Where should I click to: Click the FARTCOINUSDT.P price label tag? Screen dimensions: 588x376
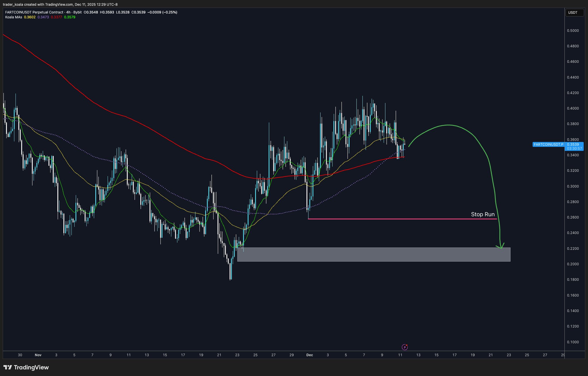tap(548, 144)
